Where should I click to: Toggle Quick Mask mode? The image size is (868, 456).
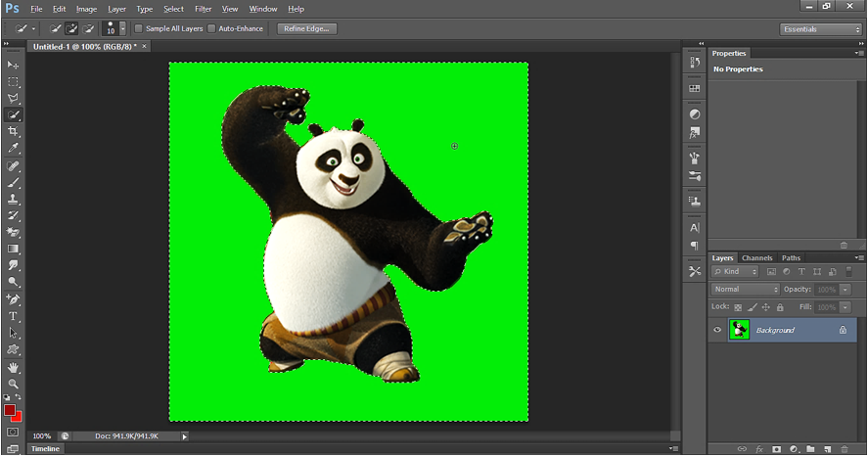coord(13,432)
